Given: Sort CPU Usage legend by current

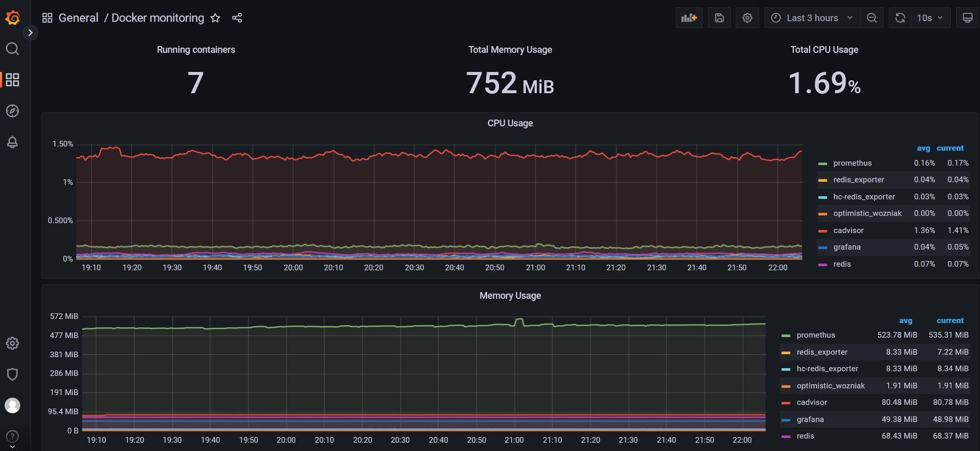Looking at the screenshot, I should (950, 148).
